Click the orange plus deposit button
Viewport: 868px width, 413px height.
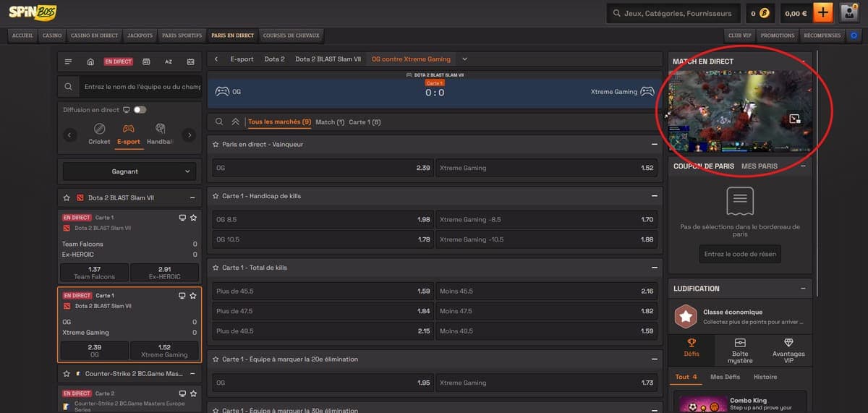click(x=823, y=13)
